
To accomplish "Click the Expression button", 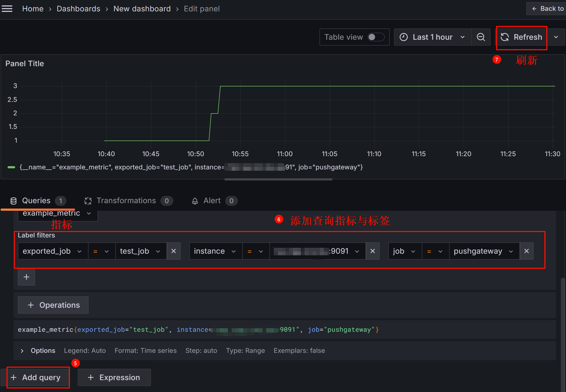I will pos(114,377).
